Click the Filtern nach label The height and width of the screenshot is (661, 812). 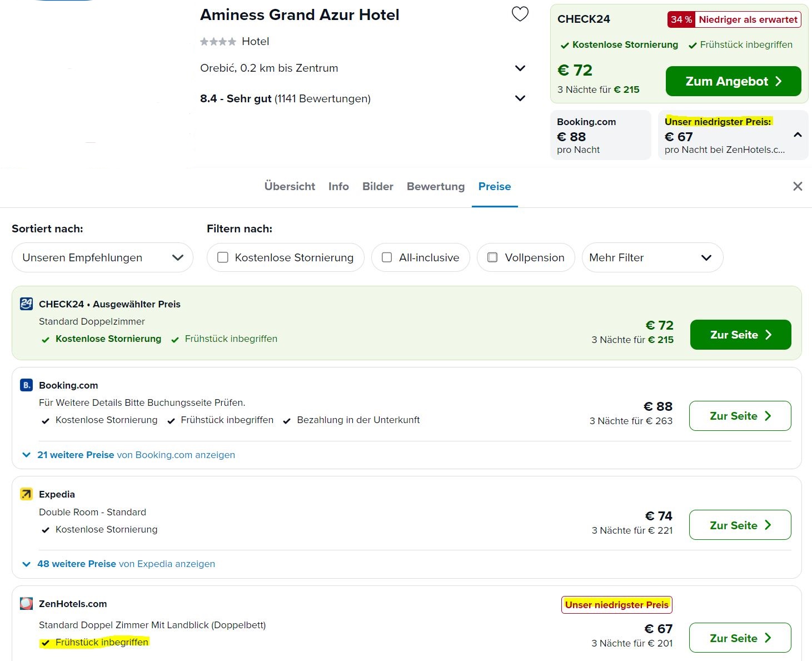click(x=240, y=228)
